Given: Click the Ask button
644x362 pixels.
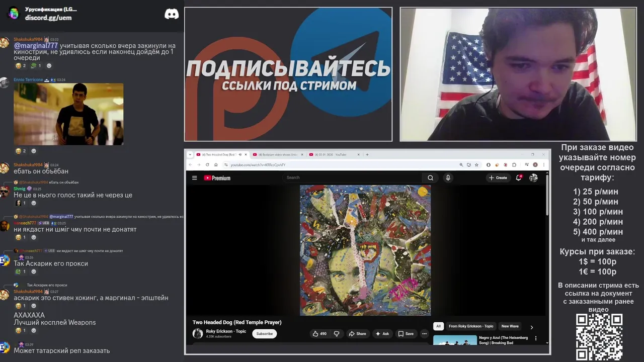Looking at the screenshot, I should (x=382, y=333).
